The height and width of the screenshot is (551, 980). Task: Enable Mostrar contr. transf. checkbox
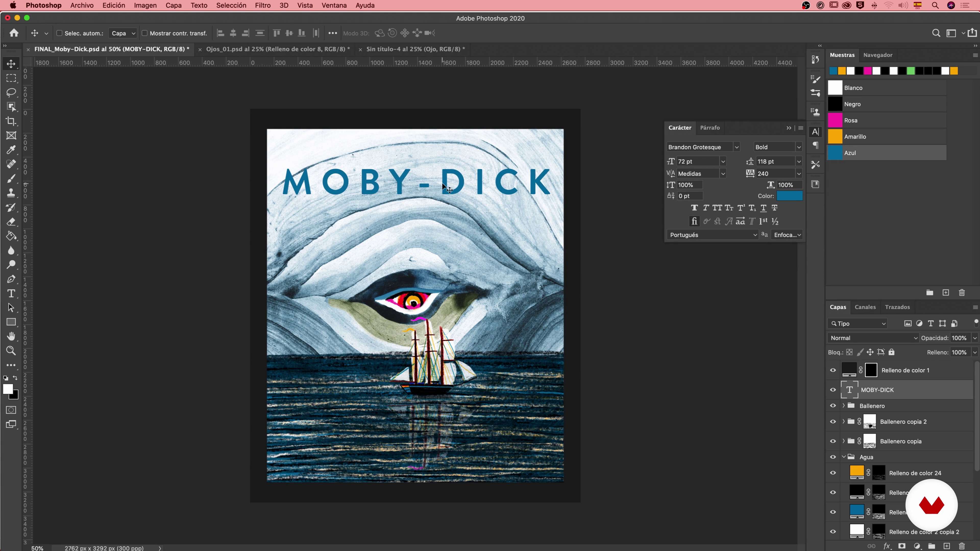144,33
